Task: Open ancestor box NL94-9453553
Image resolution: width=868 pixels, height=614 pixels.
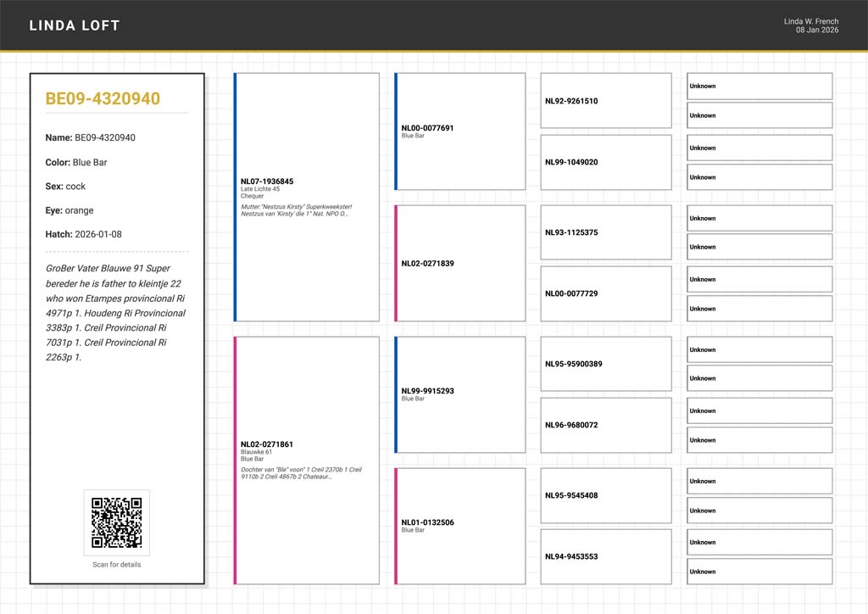Action: click(x=606, y=556)
